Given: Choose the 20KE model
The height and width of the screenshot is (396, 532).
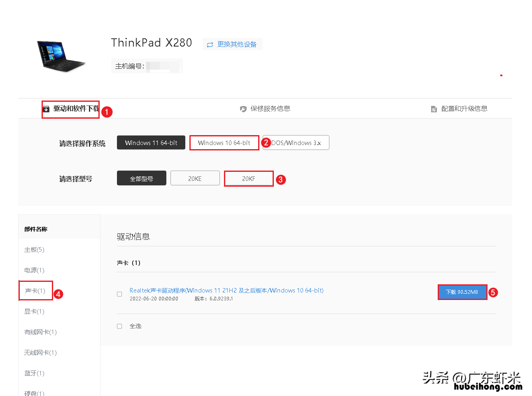Looking at the screenshot, I should click(x=195, y=178).
